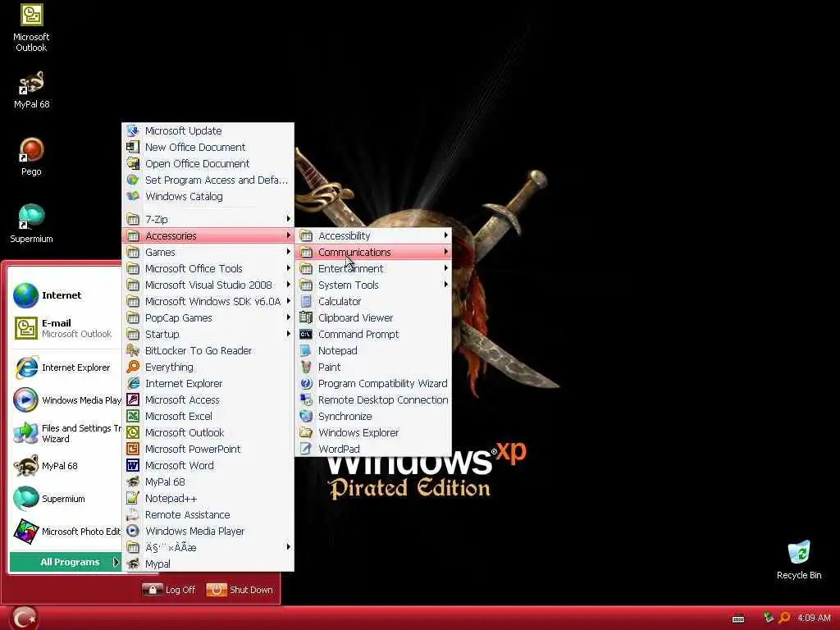The width and height of the screenshot is (840, 630).
Task: Launch Calculator from the Accessories menu
Action: 373,302
